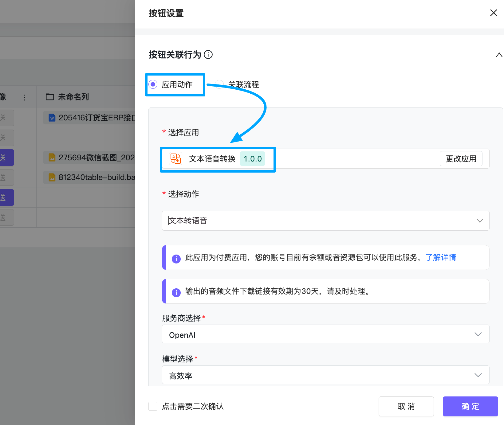Open 服务商选择 dropdown showing OpenAI
This screenshot has height=425, width=504.
[326, 334]
